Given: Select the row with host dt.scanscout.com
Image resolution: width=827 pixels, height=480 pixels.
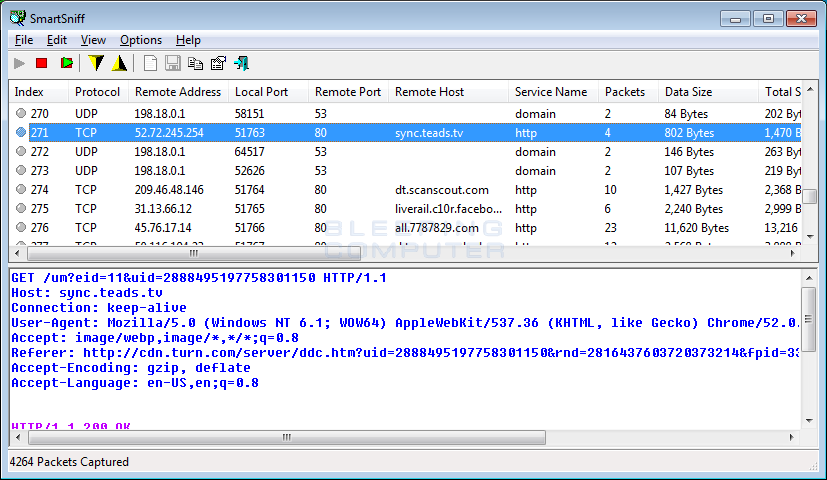Looking at the screenshot, I should tap(405, 189).
